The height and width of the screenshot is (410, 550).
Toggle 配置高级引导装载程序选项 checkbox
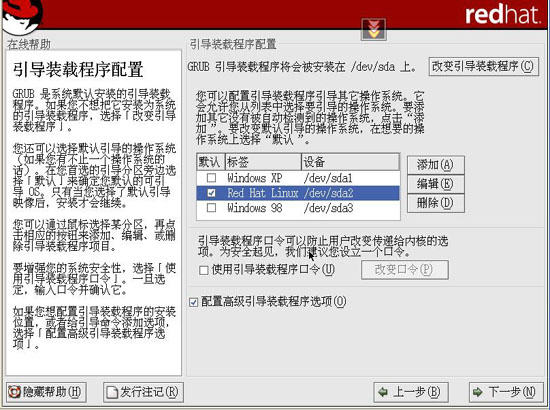[193, 302]
